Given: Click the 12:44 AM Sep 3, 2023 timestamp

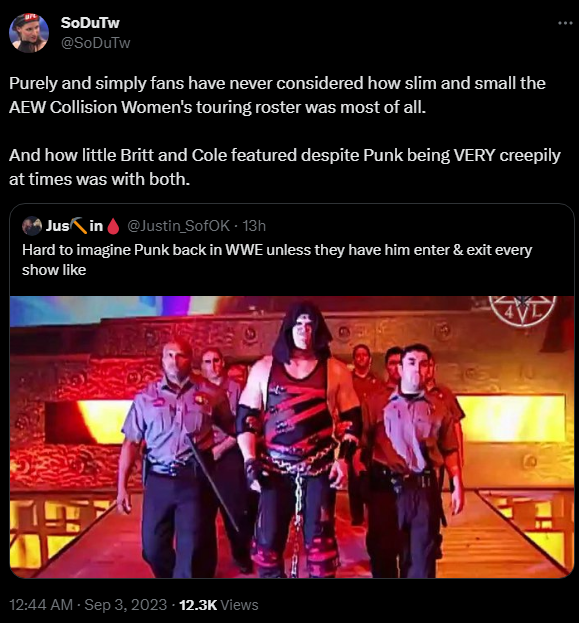Looking at the screenshot, I should tap(88, 605).
